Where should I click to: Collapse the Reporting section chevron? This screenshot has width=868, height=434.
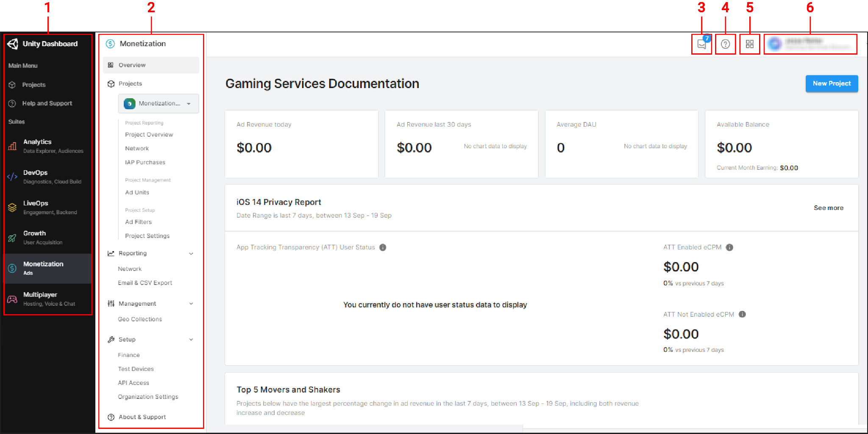(x=192, y=253)
